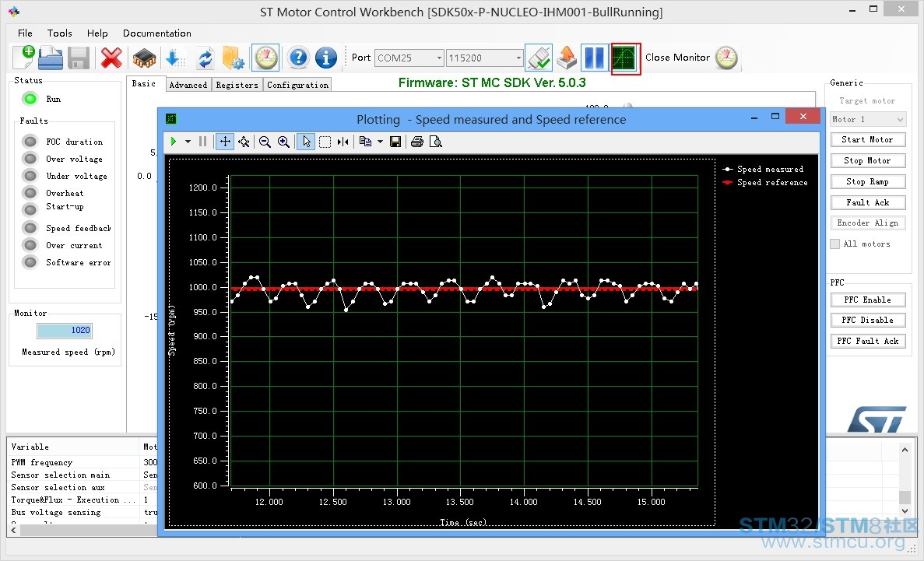Screen dimensions: 924x561
Task: Copy the plot with the copy icon
Action: click(365, 142)
